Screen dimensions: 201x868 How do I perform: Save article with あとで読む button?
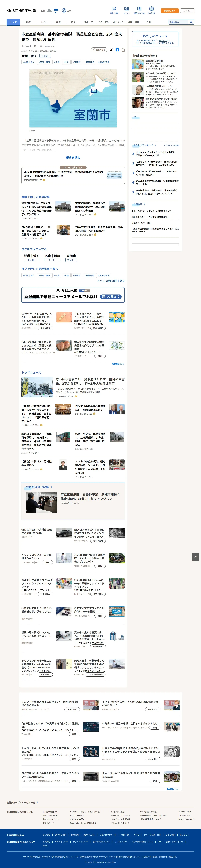pyautogui.click(x=99, y=50)
